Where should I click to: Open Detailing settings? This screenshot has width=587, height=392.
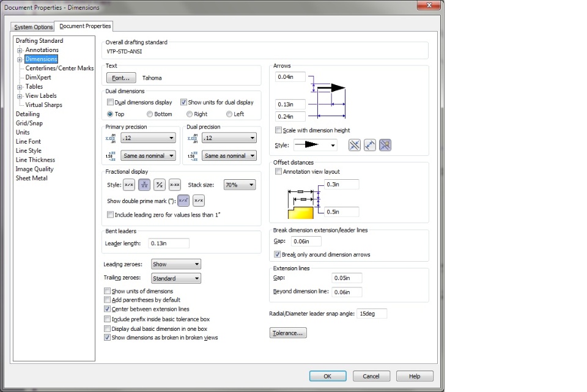(x=28, y=114)
